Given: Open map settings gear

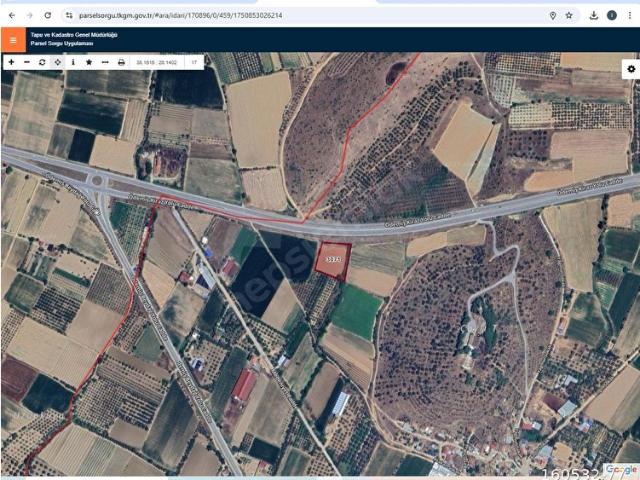Looking at the screenshot, I should (x=631, y=69).
